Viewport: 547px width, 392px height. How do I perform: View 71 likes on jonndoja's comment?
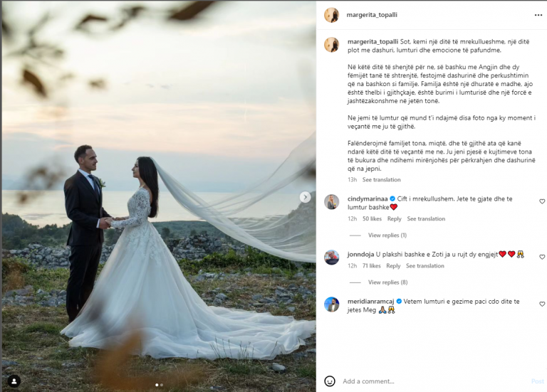371,266
